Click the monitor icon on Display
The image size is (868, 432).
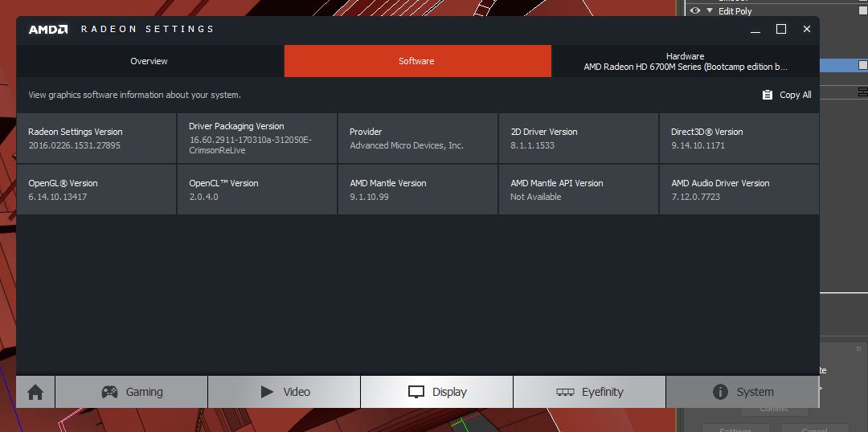pyautogui.click(x=416, y=392)
